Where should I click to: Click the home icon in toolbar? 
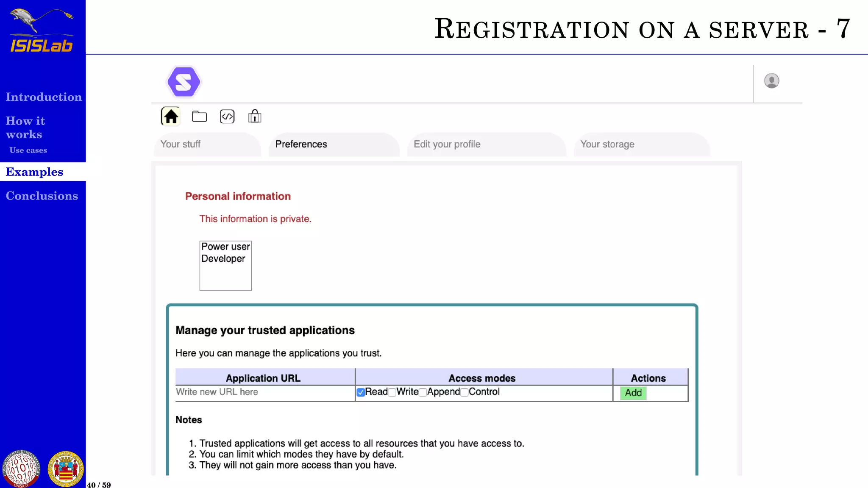pyautogui.click(x=171, y=116)
